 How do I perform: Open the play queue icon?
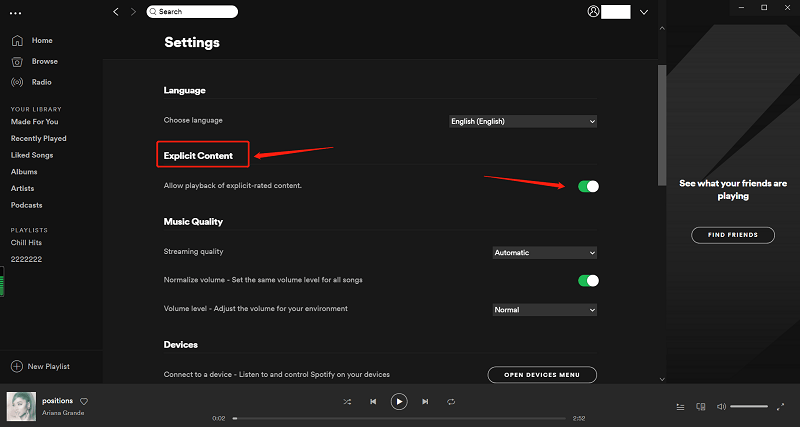680,407
